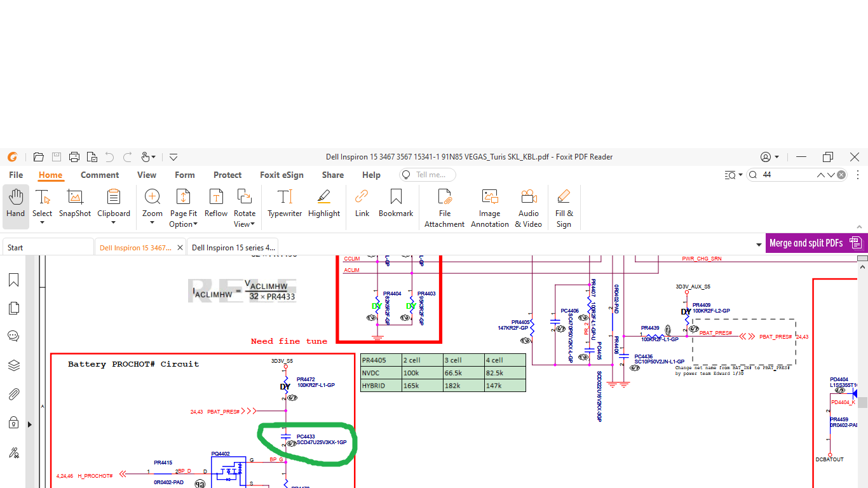This screenshot has height=488, width=868.
Task: Switch to the View ribbon tab
Action: tap(147, 175)
